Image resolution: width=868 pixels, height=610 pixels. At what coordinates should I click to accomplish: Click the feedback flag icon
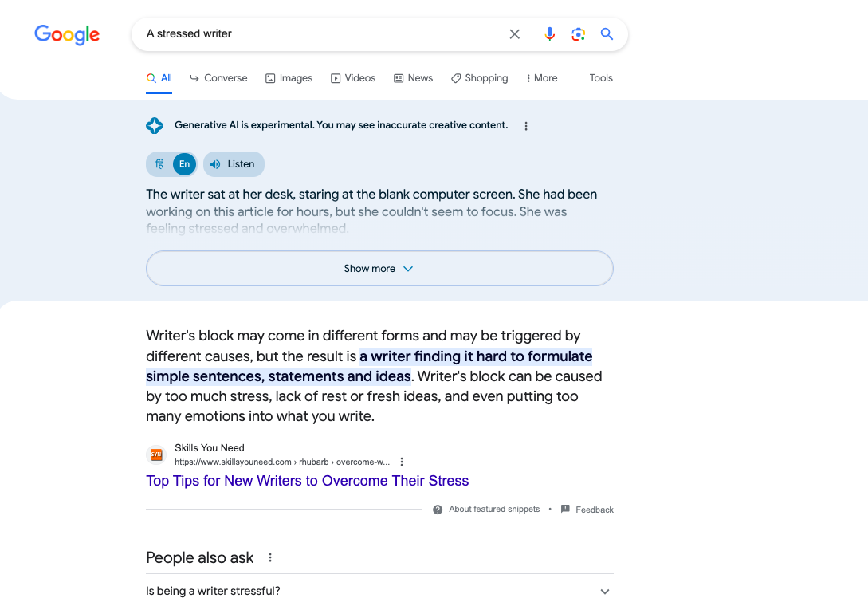(x=565, y=509)
